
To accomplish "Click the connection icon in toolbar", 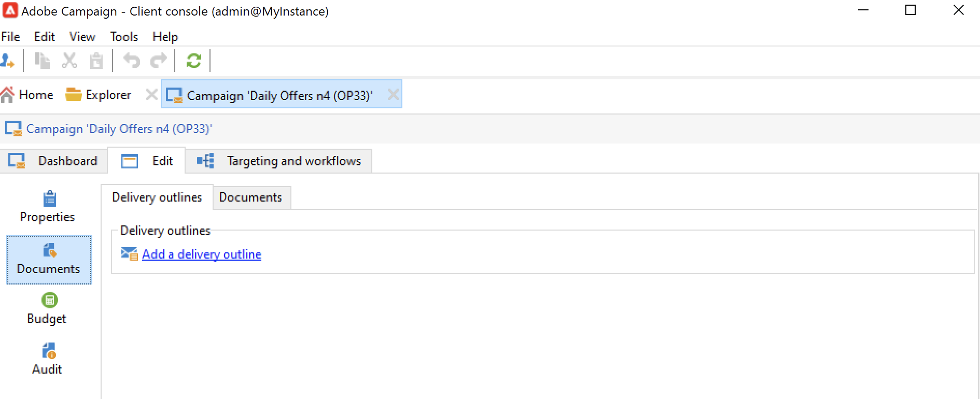I will click(x=8, y=61).
